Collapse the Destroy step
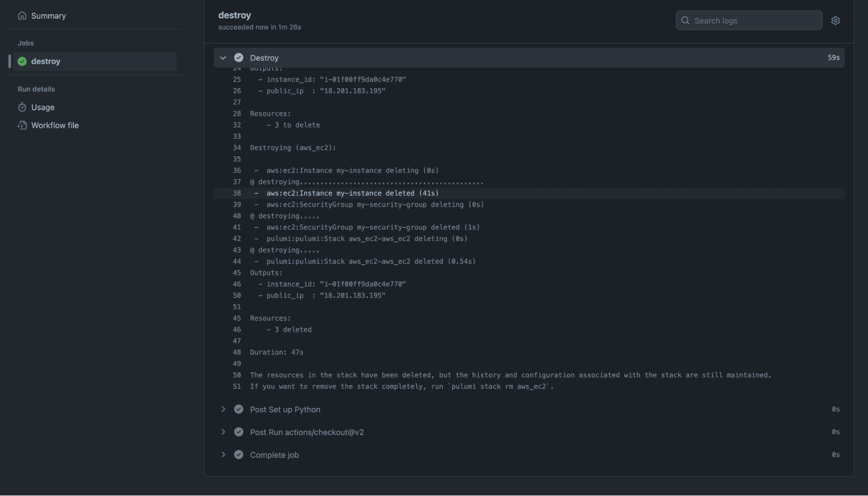Image resolution: width=868 pixels, height=496 pixels. [223, 58]
